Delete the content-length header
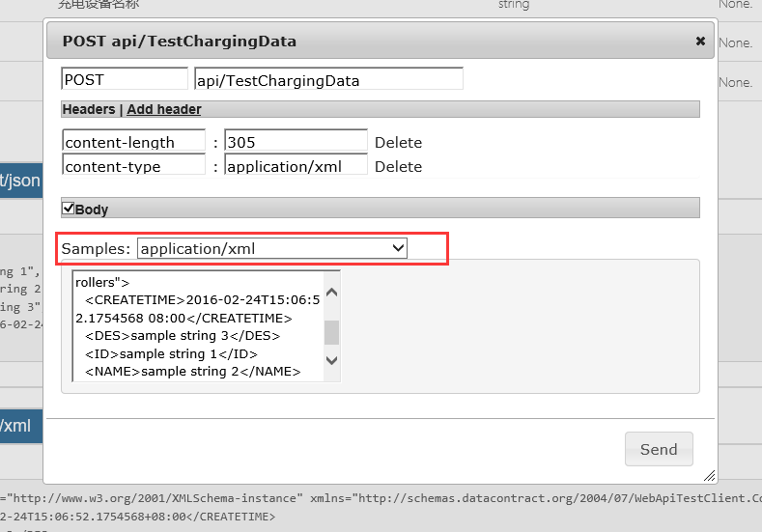The height and width of the screenshot is (532, 762). pyautogui.click(x=398, y=142)
